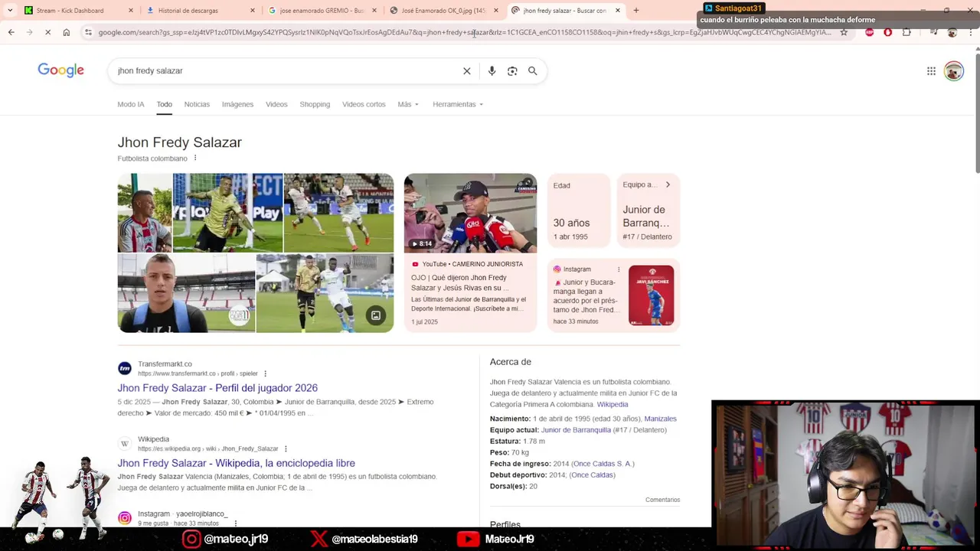Open the Edad 30 años card
980x551 pixels.
[x=580, y=210]
